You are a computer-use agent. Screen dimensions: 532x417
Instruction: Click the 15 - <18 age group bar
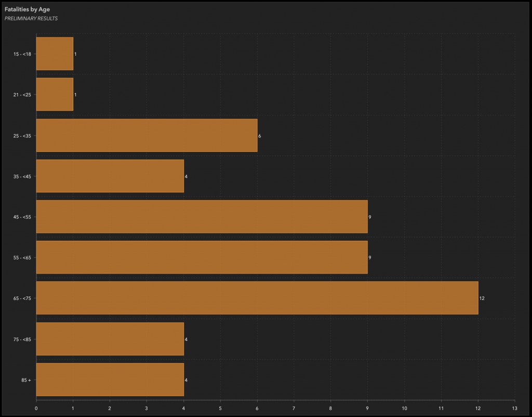click(x=55, y=54)
